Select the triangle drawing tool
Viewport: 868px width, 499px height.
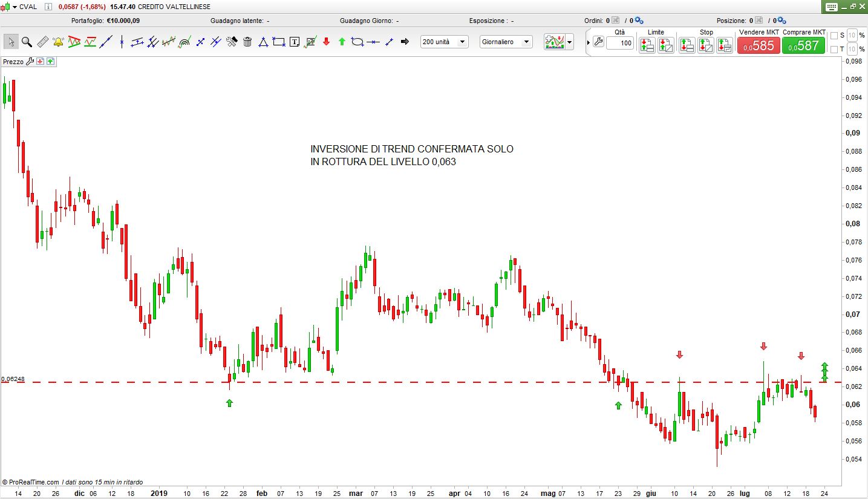(x=263, y=42)
